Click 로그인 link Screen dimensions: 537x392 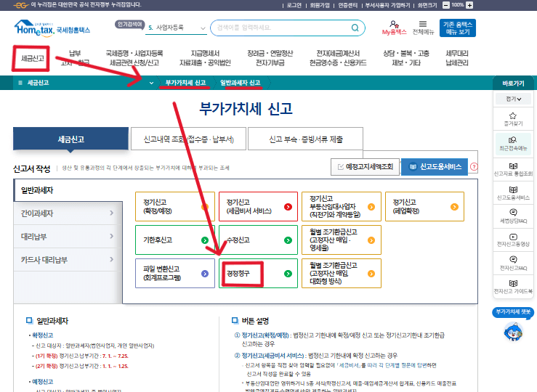coord(294,5)
